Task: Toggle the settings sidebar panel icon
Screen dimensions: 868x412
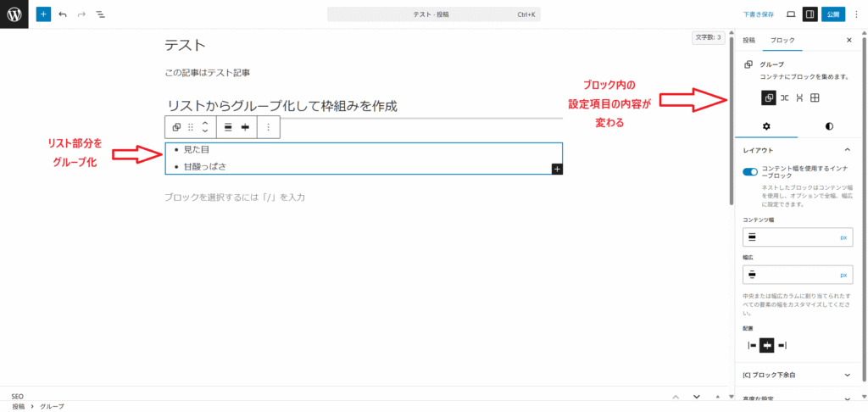Action: coord(810,14)
